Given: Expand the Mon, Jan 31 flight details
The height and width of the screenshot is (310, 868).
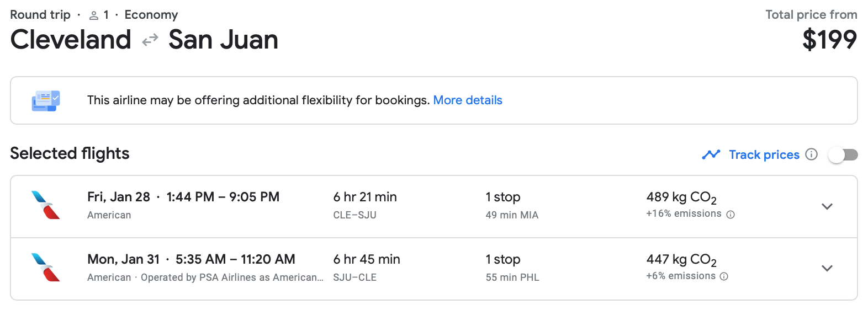Looking at the screenshot, I should (827, 269).
